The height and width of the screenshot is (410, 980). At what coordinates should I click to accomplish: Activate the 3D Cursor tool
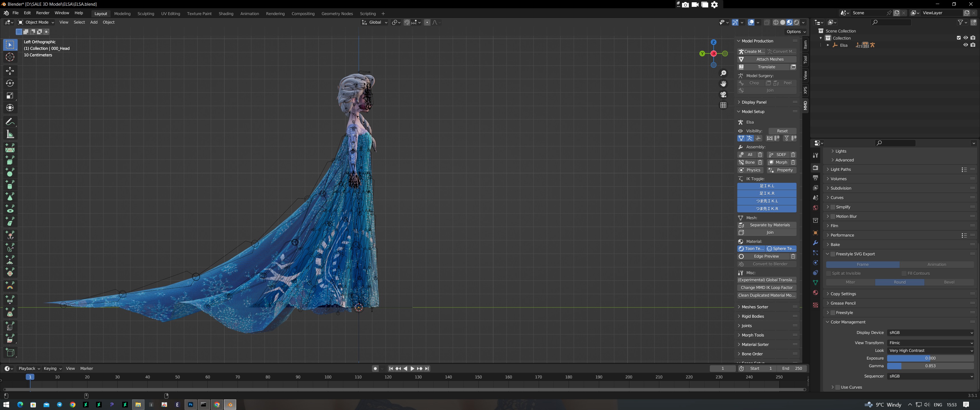tap(10, 57)
